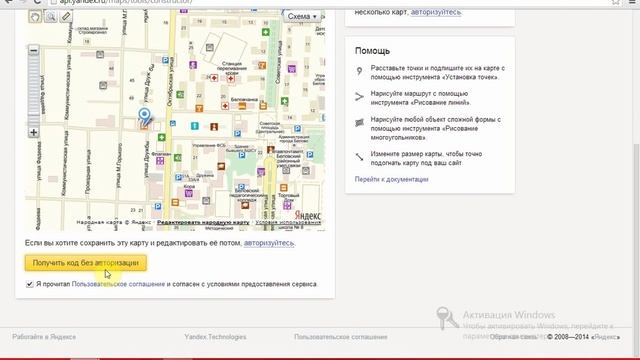Click авторизуйтесь link in top right panel
640x360 pixels.
click(x=436, y=12)
